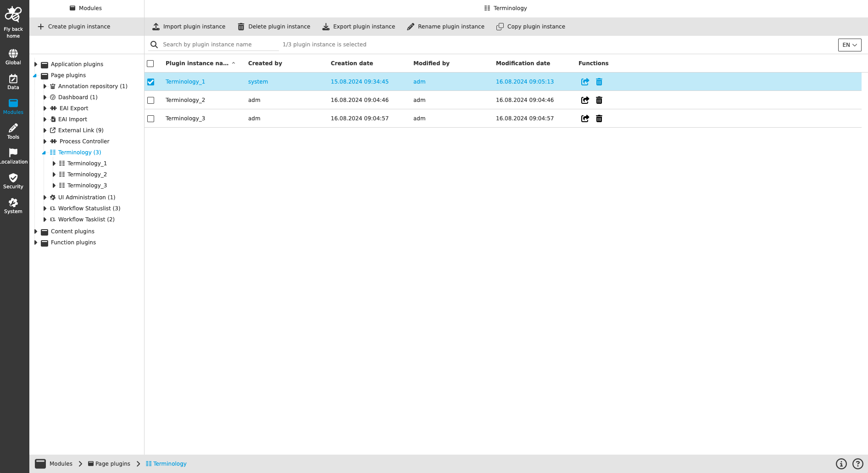Click the Create plugin instance button
Screen dimensions: 868x473
73,26
